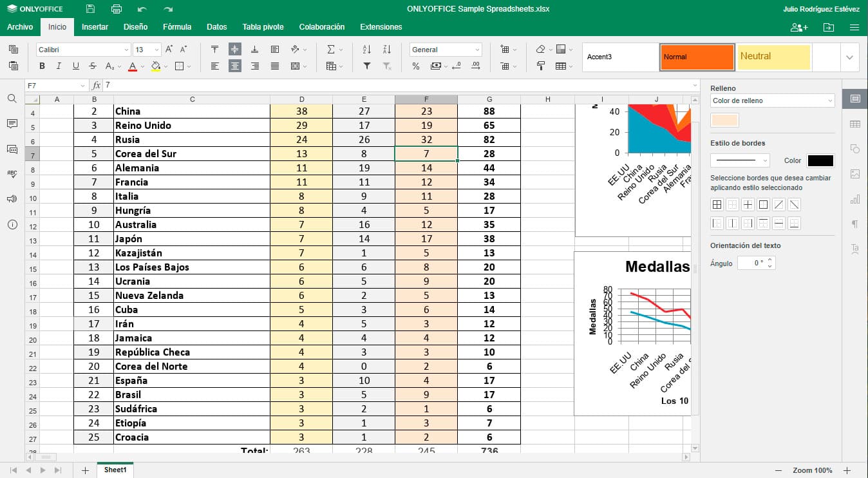Toggle bold formatting
The height and width of the screenshot is (478, 868).
(42, 66)
